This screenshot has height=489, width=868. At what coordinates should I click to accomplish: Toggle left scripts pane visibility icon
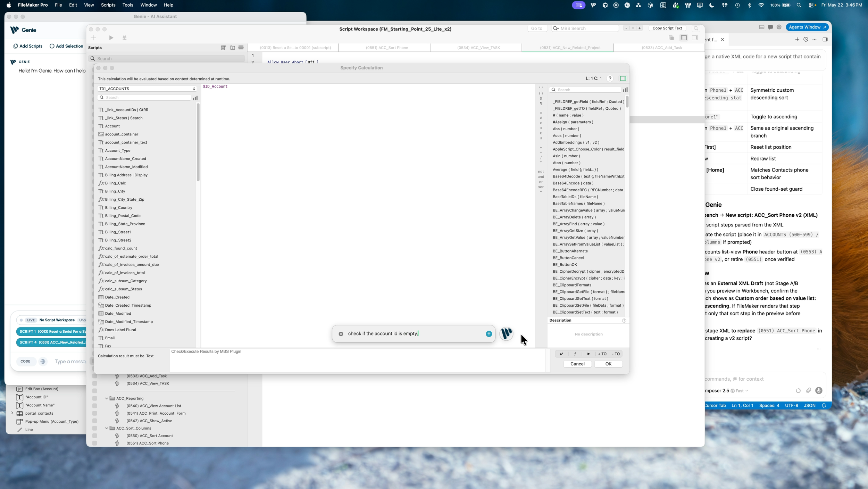click(x=683, y=38)
